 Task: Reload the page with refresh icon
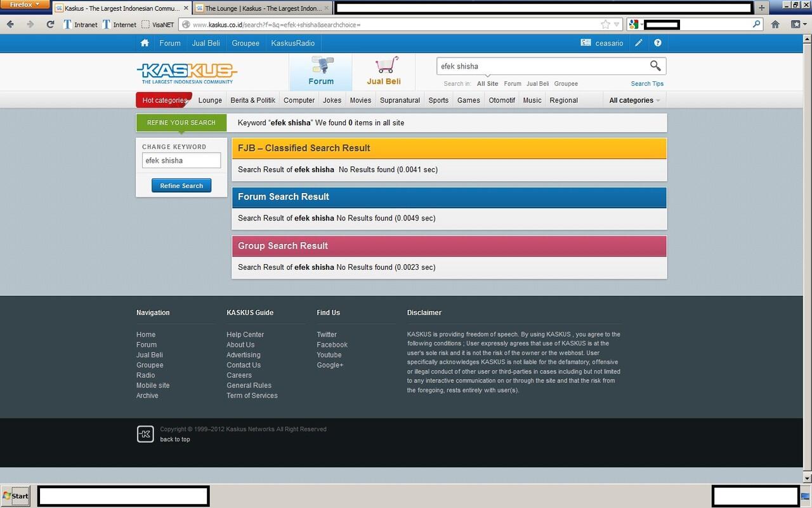pos(50,24)
